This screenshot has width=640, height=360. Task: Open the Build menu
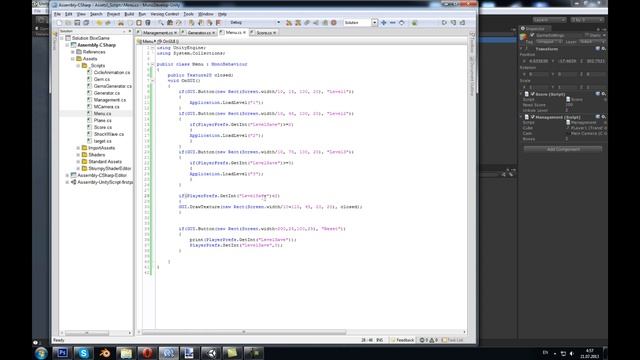point(129,14)
